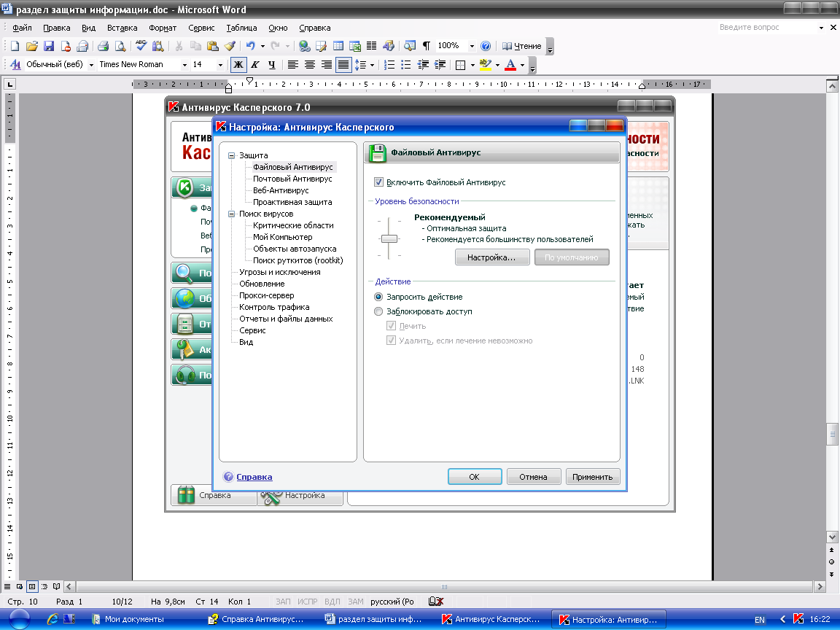Click the red font color A swatch
This screenshot has width=840, height=630.
[511, 65]
